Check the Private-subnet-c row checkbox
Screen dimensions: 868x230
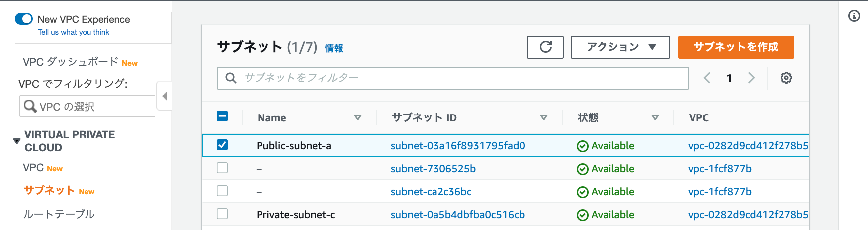click(222, 214)
